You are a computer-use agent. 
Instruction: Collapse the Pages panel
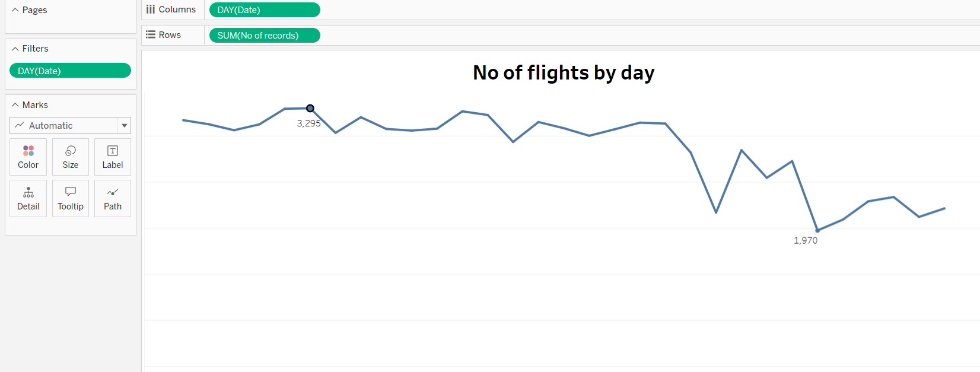point(15,9)
